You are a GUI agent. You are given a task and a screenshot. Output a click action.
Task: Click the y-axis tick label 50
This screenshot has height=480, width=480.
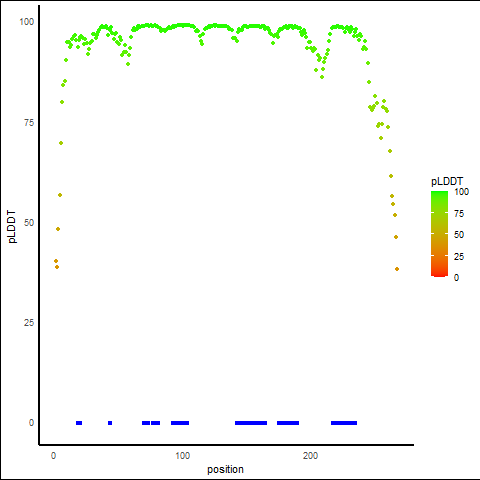[x=29, y=223]
